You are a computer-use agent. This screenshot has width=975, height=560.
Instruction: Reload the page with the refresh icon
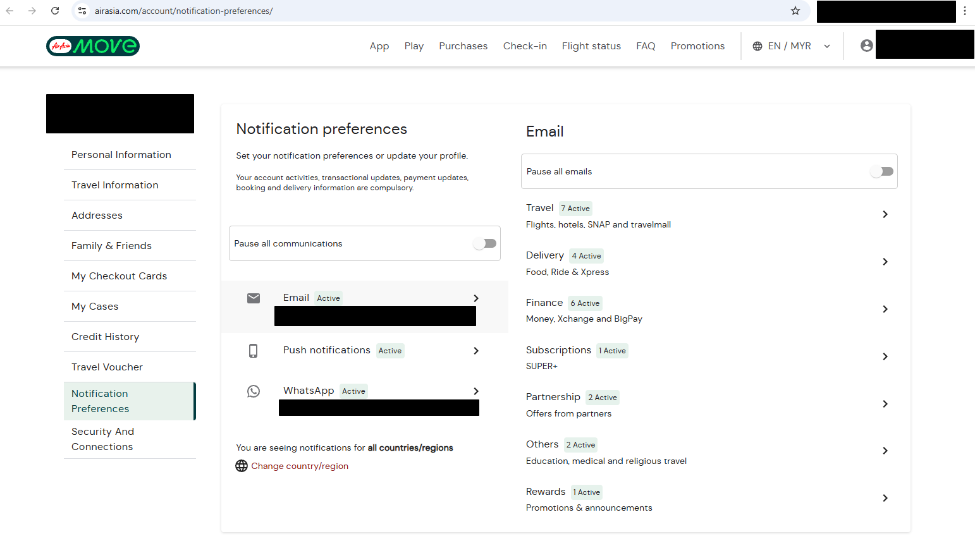55,11
